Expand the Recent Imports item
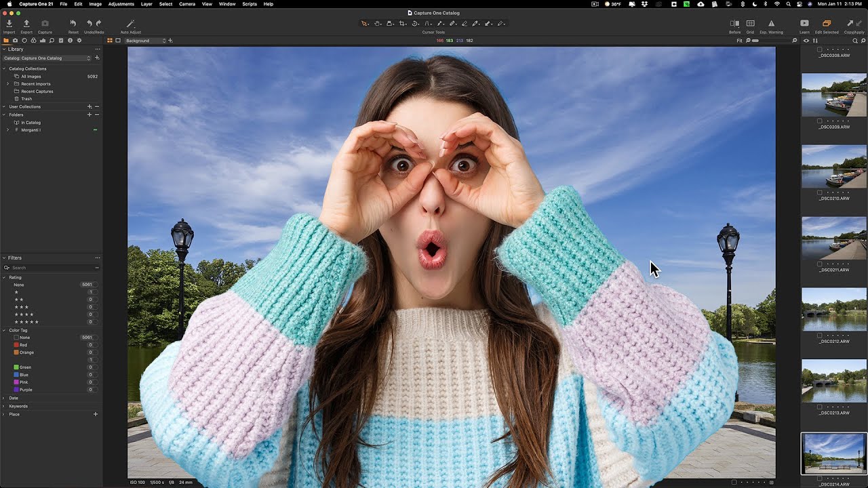 click(x=8, y=84)
